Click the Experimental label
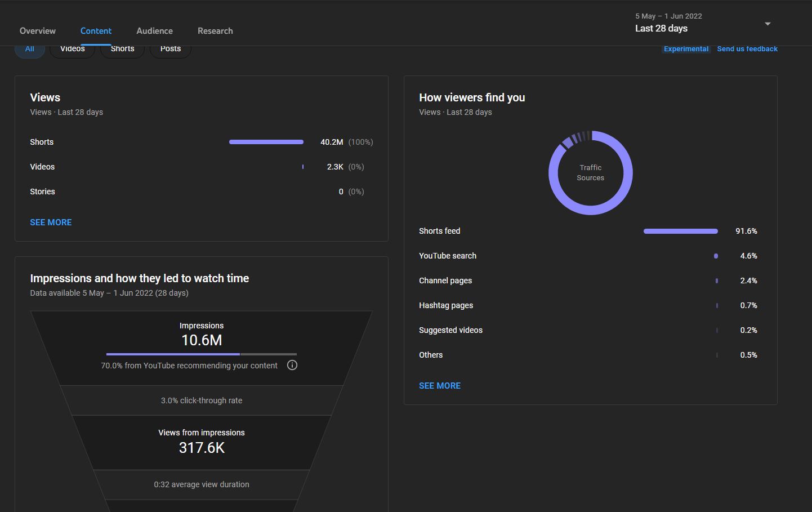The width and height of the screenshot is (812, 512). tap(686, 49)
